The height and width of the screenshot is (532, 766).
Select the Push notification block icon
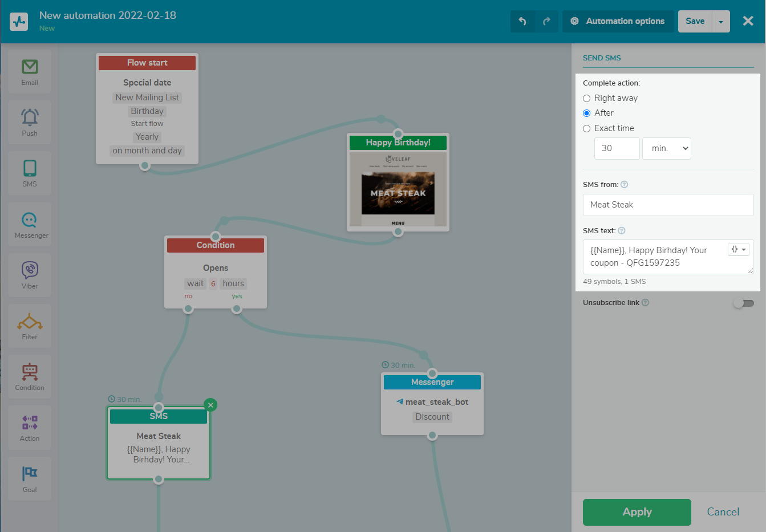30,122
